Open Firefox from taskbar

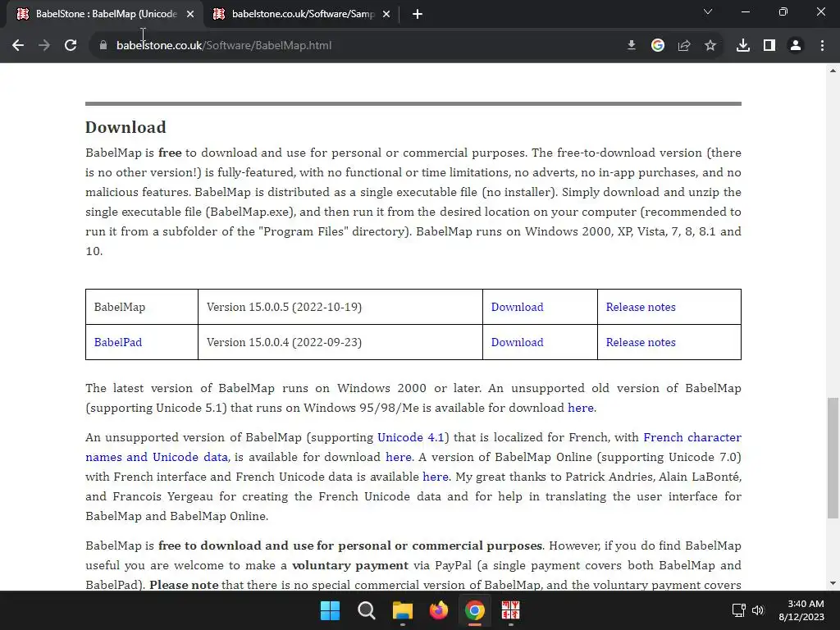point(438,610)
